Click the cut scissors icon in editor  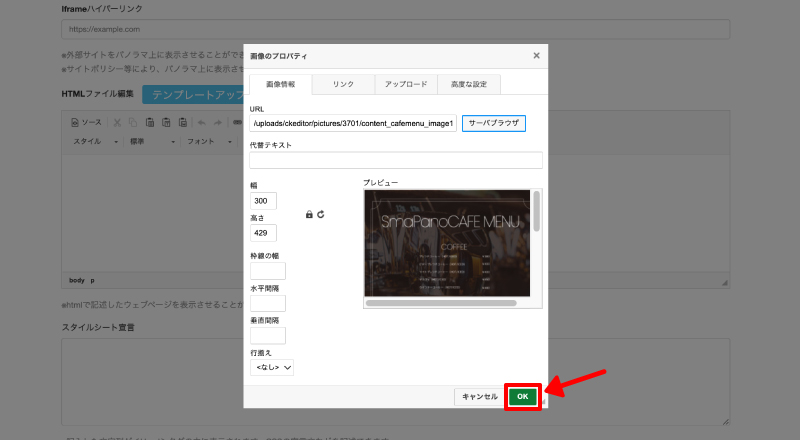click(x=117, y=122)
